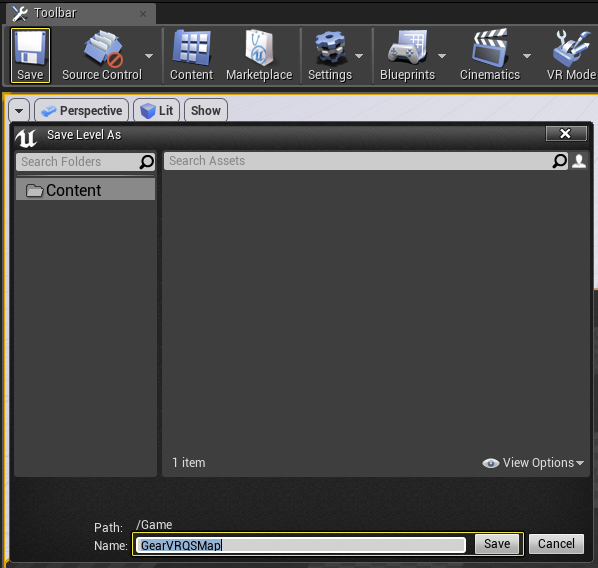This screenshot has width=598, height=568.
Task: Activate VR Mode tools icon
Action: pyautogui.click(x=572, y=48)
